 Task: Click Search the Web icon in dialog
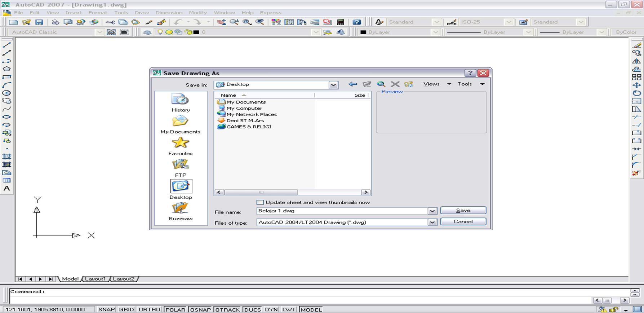point(381,84)
